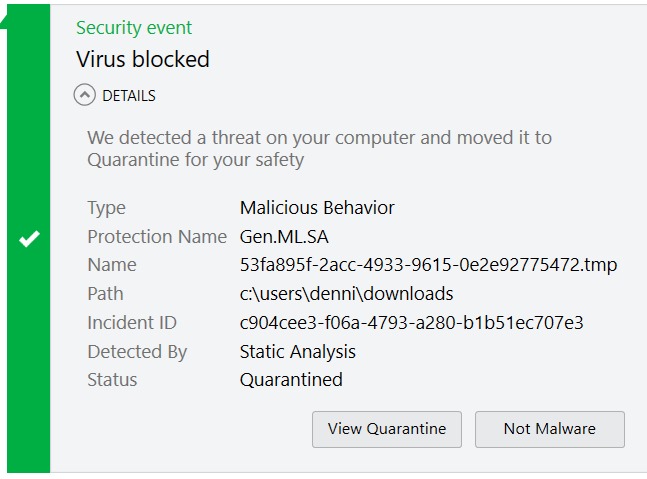Click the quarantined .tmp file name value
The image size is (647, 479).
(x=428, y=265)
